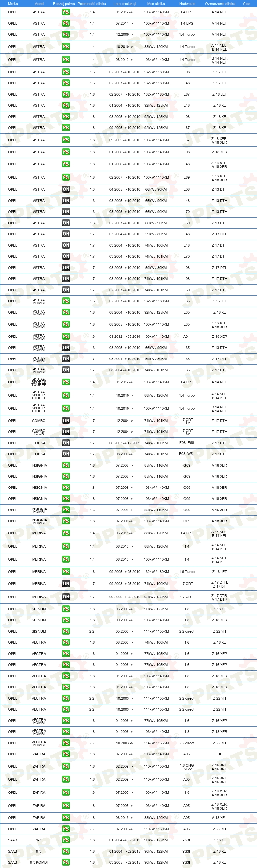Select '90kW / 122KM' in Signum row

156,609
